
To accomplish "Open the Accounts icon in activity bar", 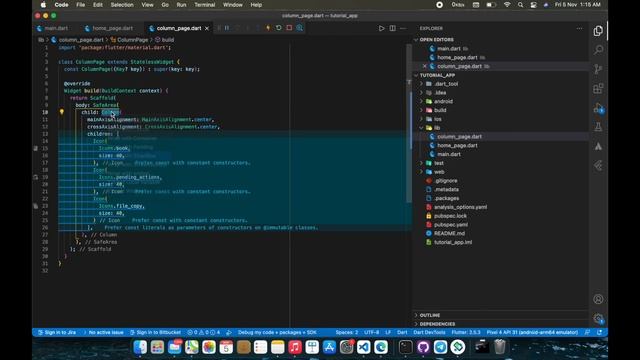I will pos(598,299).
